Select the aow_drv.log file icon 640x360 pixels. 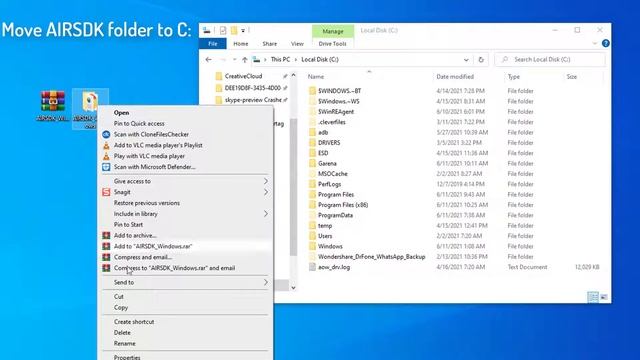tap(312, 267)
